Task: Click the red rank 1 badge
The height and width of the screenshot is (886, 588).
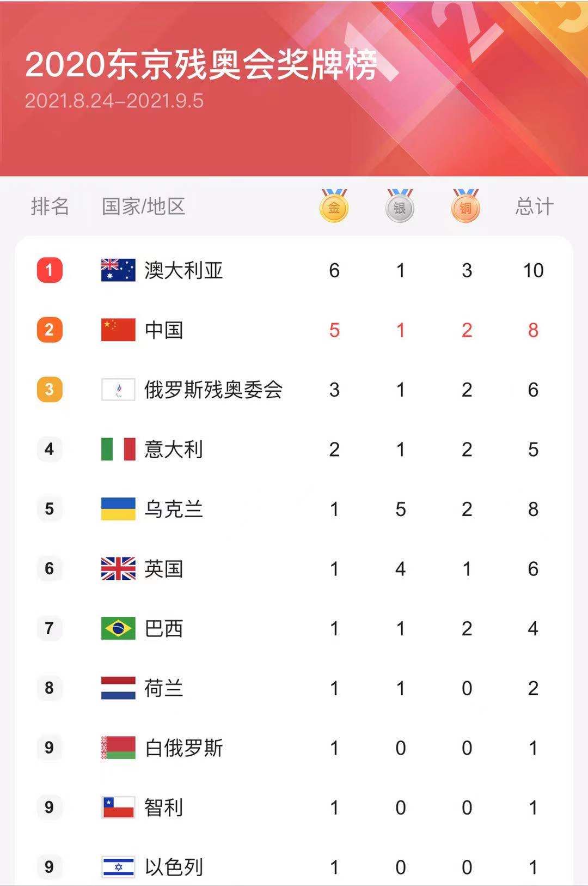Action: click(50, 270)
